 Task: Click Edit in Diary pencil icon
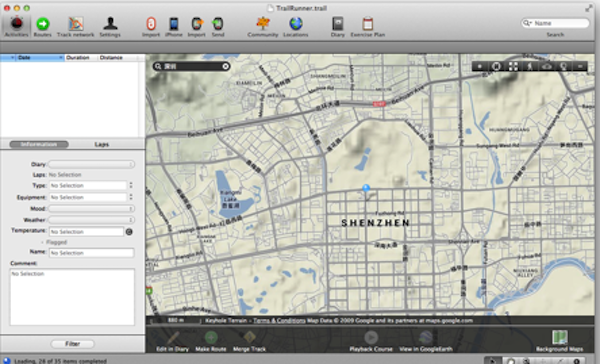point(173,341)
